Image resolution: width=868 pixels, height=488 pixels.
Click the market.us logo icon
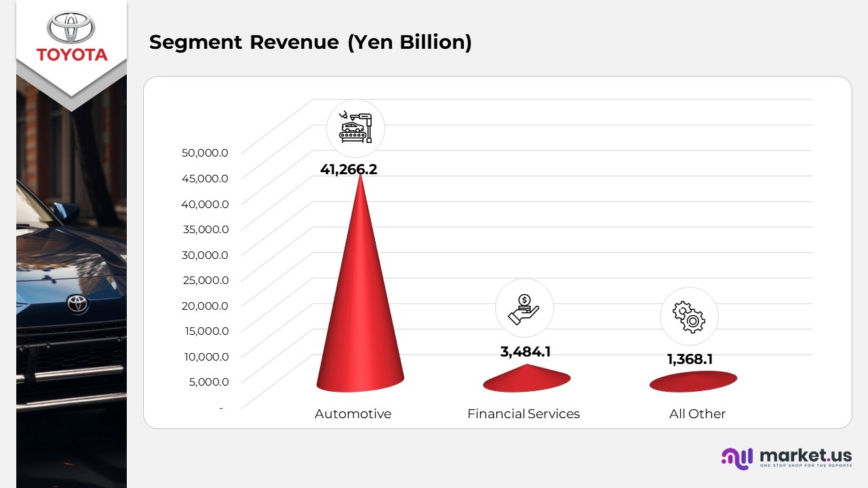click(736, 458)
